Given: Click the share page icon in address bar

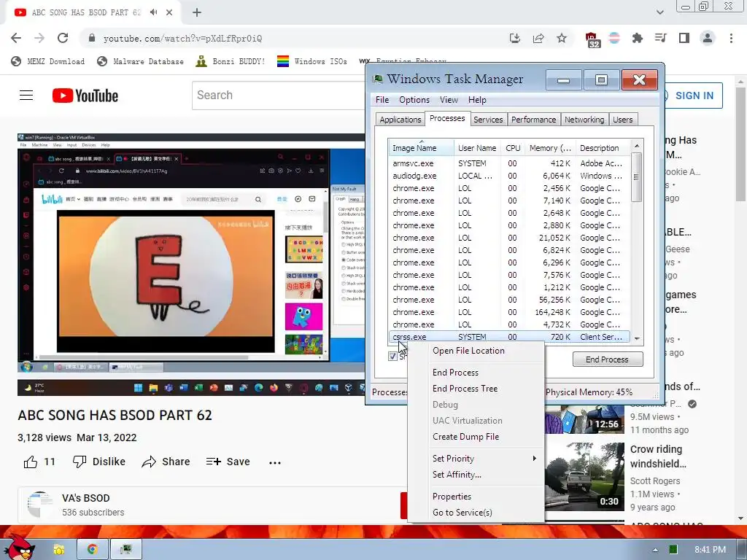Looking at the screenshot, I should pos(538,38).
